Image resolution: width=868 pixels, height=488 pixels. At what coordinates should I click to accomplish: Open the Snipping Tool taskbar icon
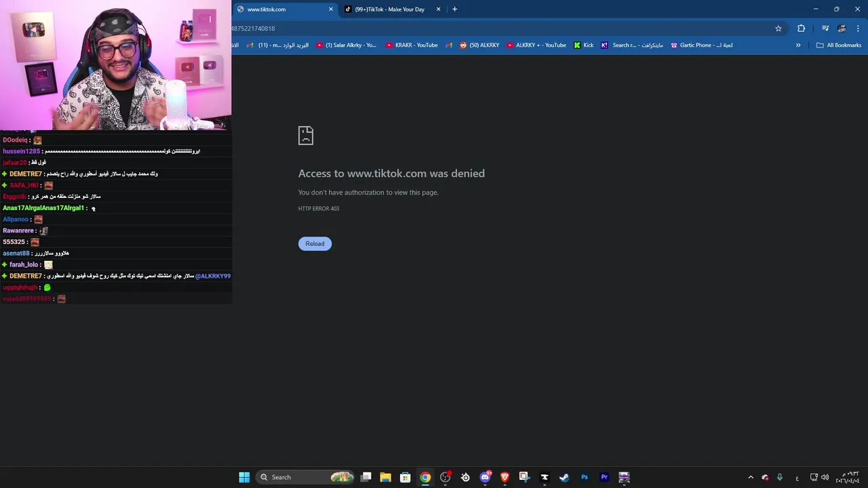(x=524, y=477)
